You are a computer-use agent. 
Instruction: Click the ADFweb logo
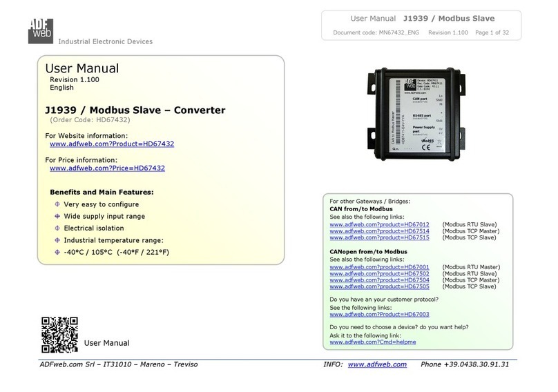point(41,31)
